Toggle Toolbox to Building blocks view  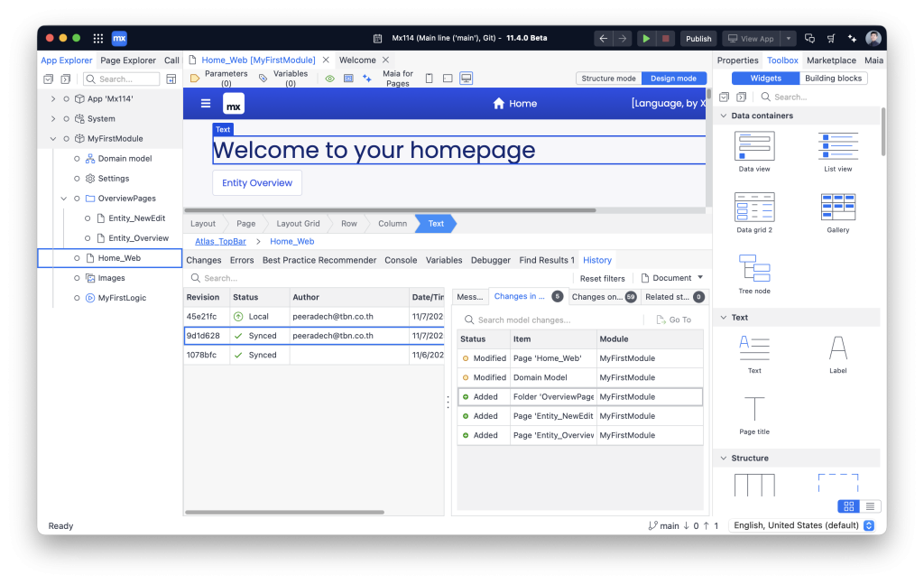click(x=833, y=79)
